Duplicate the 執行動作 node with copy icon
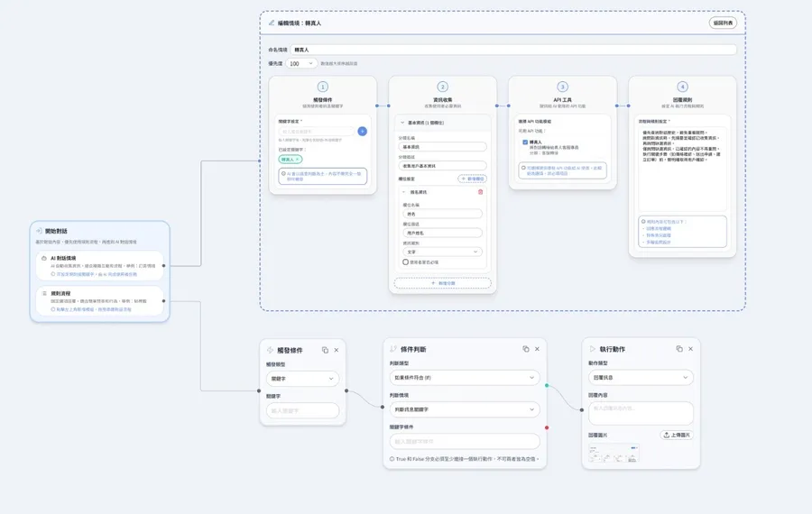The height and width of the screenshot is (514, 812). click(679, 349)
